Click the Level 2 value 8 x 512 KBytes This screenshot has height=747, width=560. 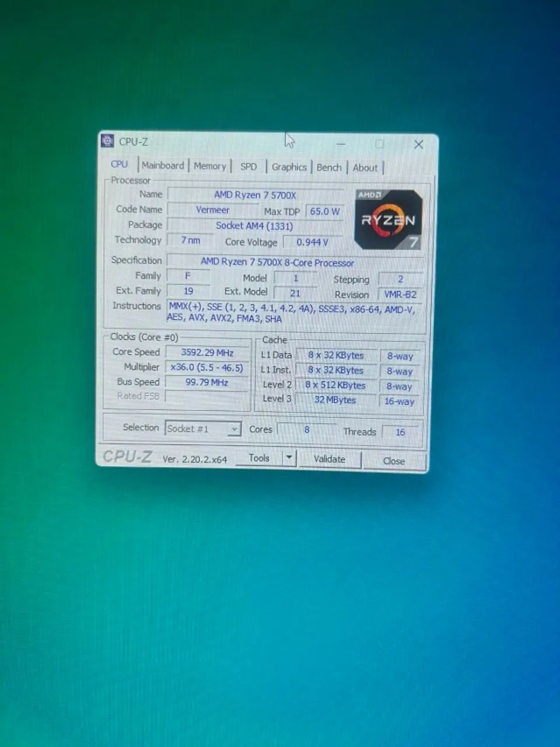tap(336, 385)
